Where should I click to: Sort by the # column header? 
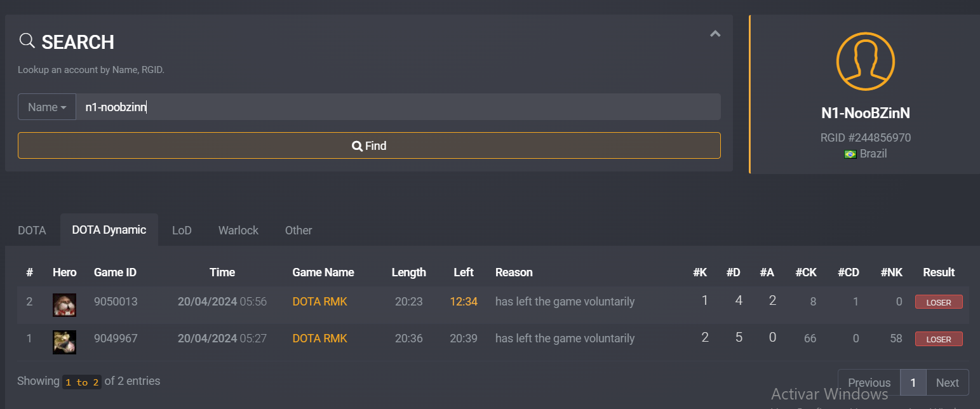coord(29,272)
